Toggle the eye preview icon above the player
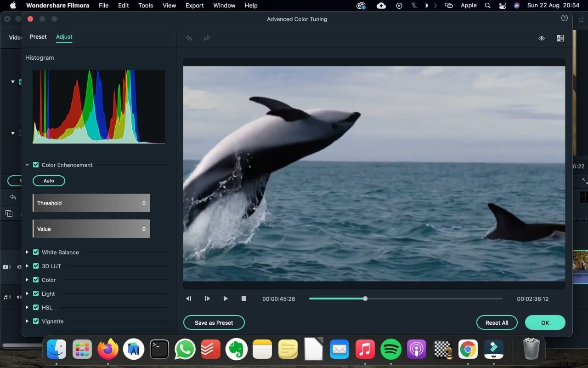Image resolution: width=588 pixels, height=368 pixels. 542,38
